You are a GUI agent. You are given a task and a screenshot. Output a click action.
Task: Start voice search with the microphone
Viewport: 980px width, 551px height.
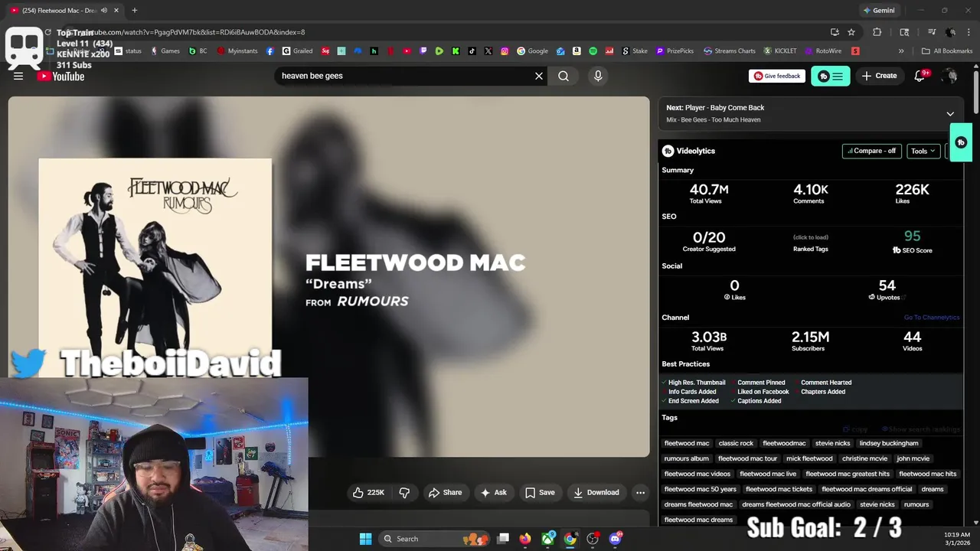pos(598,76)
